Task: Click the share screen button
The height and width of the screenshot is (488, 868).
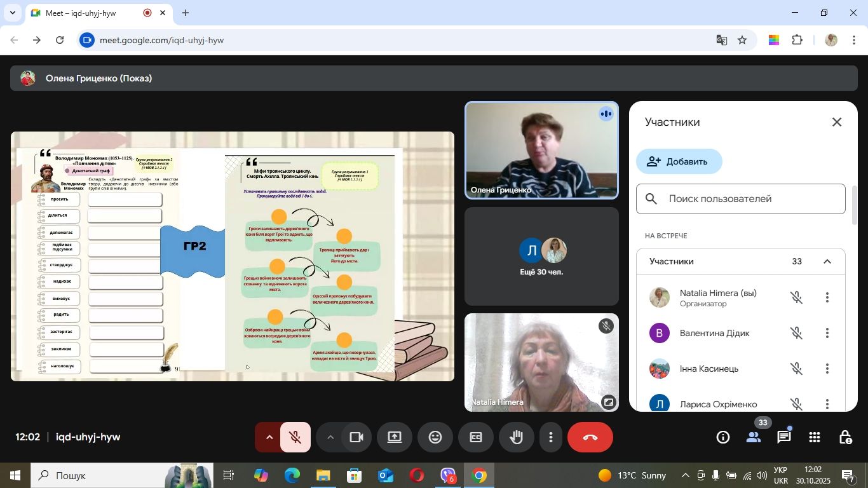Action: point(395,437)
